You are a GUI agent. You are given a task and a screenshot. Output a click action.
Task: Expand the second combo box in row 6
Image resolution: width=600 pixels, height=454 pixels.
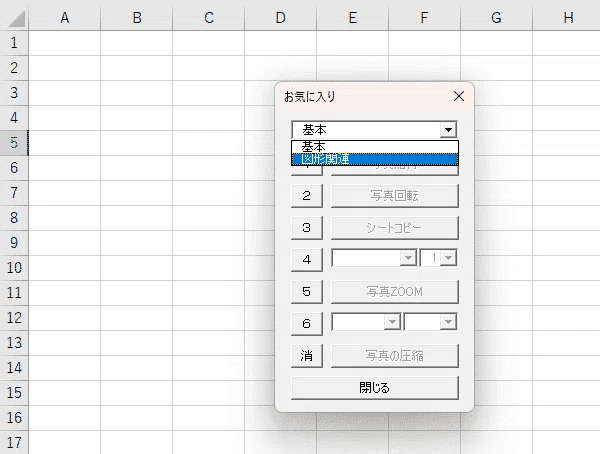448,322
